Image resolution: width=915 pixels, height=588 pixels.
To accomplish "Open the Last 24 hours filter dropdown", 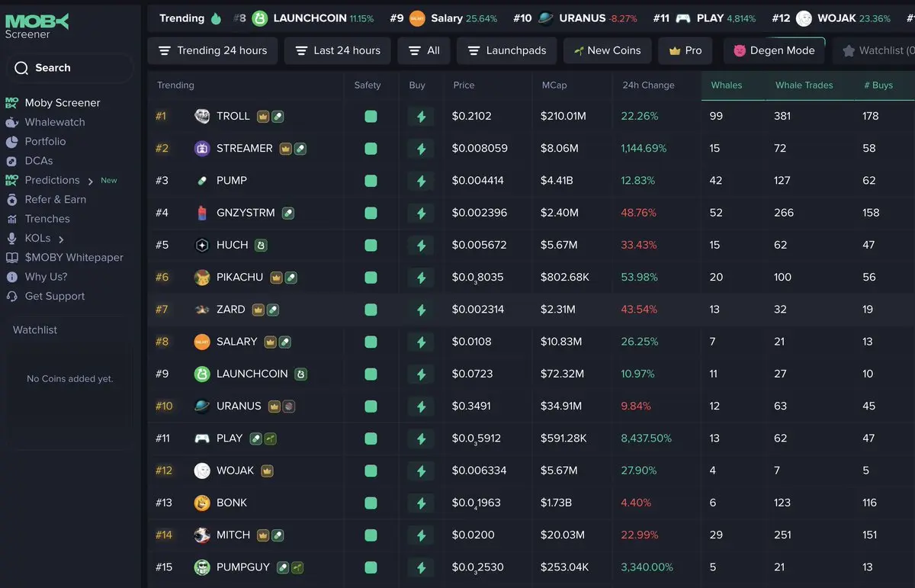I will [337, 51].
